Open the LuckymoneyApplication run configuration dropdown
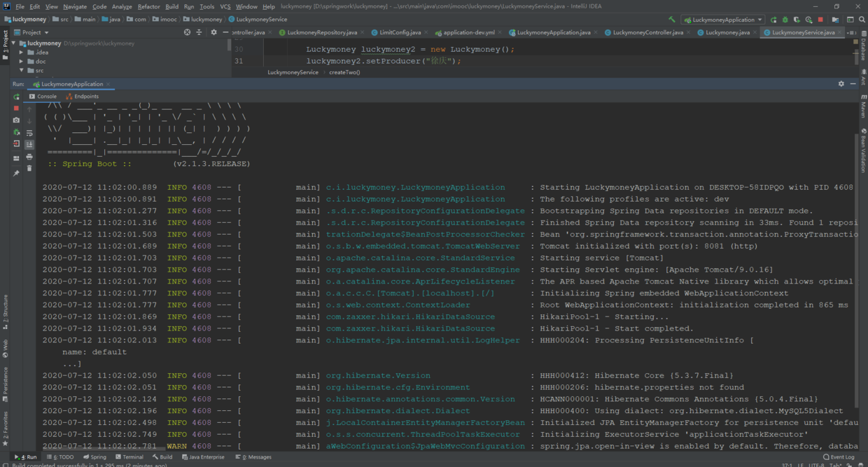Image resolution: width=868 pixels, height=467 pixels. [x=723, y=20]
